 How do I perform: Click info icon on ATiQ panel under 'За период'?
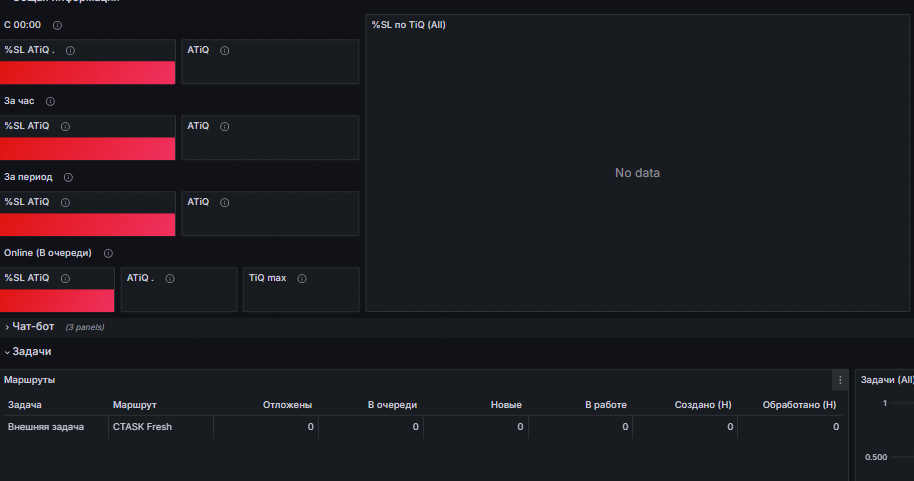(x=224, y=202)
